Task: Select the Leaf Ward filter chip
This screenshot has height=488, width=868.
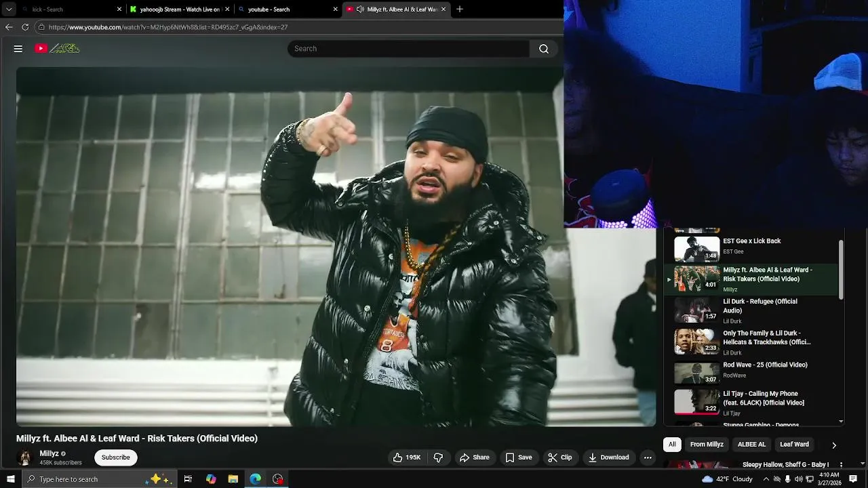Action: coord(794,445)
